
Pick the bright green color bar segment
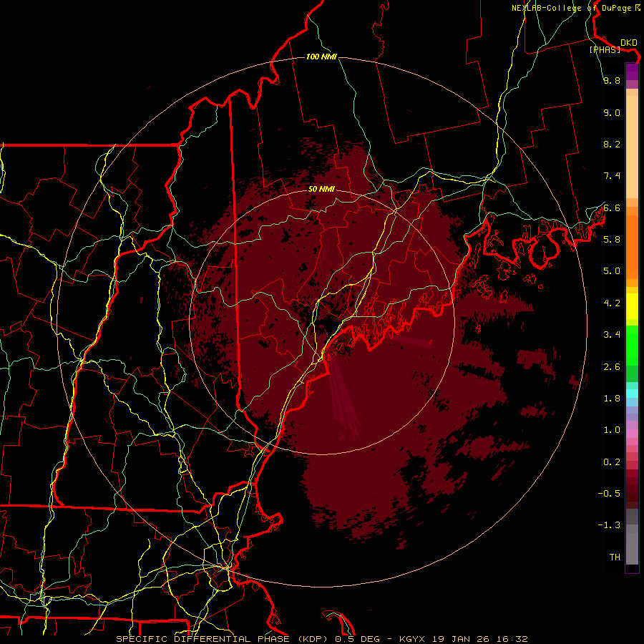coord(632,346)
